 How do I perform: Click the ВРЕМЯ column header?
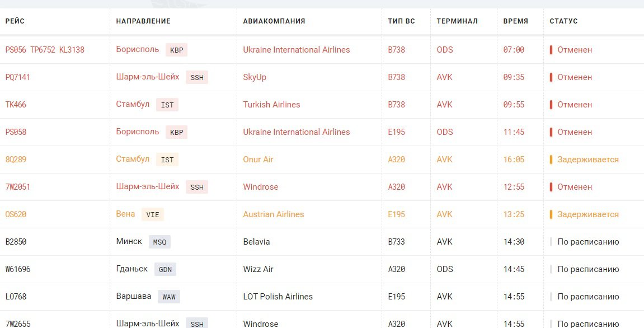click(x=516, y=21)
